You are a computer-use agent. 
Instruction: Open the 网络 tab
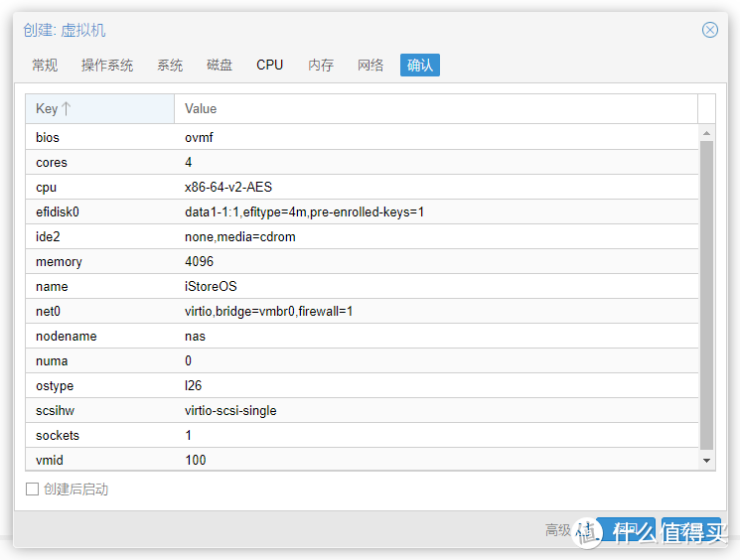click(370, 66)
